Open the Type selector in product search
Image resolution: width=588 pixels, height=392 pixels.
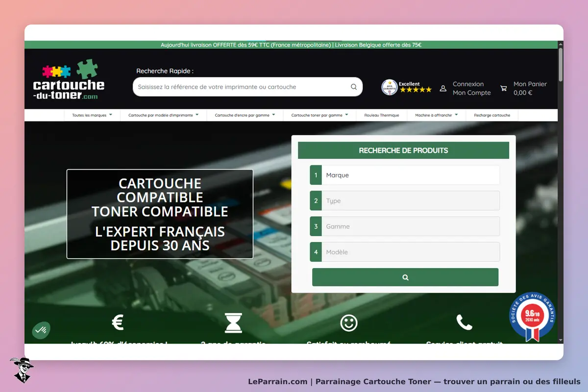[405, 200]
